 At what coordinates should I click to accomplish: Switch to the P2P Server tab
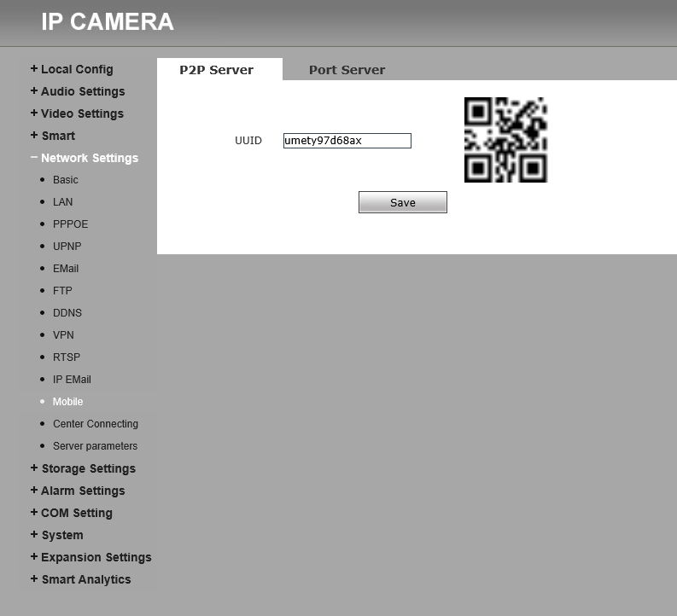click(x=219, y=69)
